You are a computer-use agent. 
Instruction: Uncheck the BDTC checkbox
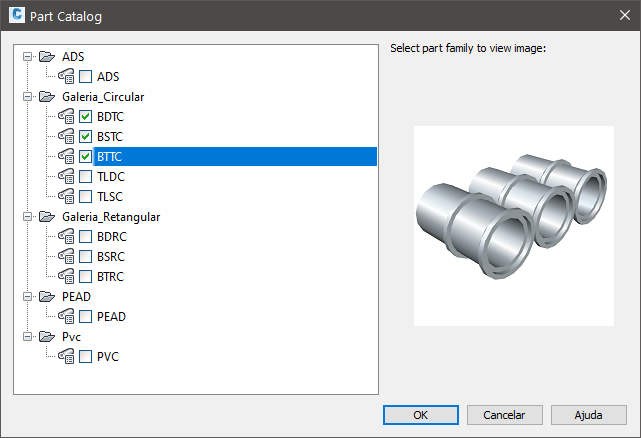pyautogui.click(x=85, y=117)
